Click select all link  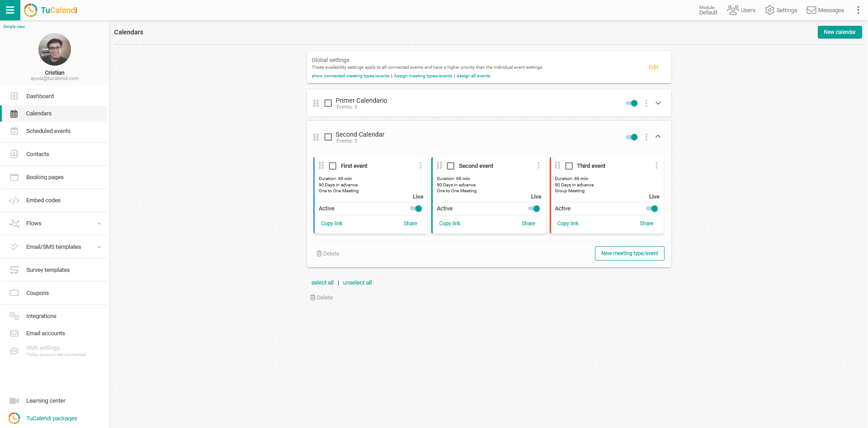[322, 283]
